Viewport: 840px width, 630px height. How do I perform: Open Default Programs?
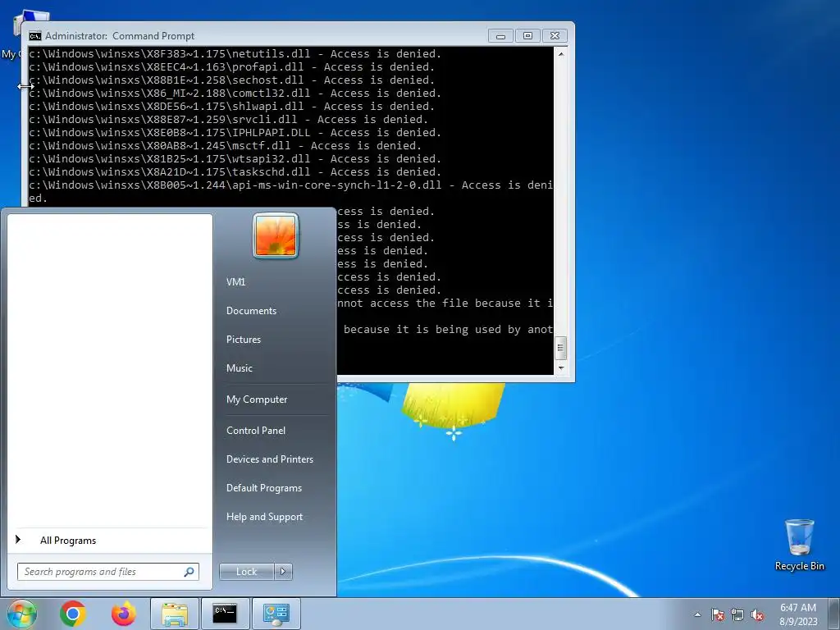coord(263,488)
